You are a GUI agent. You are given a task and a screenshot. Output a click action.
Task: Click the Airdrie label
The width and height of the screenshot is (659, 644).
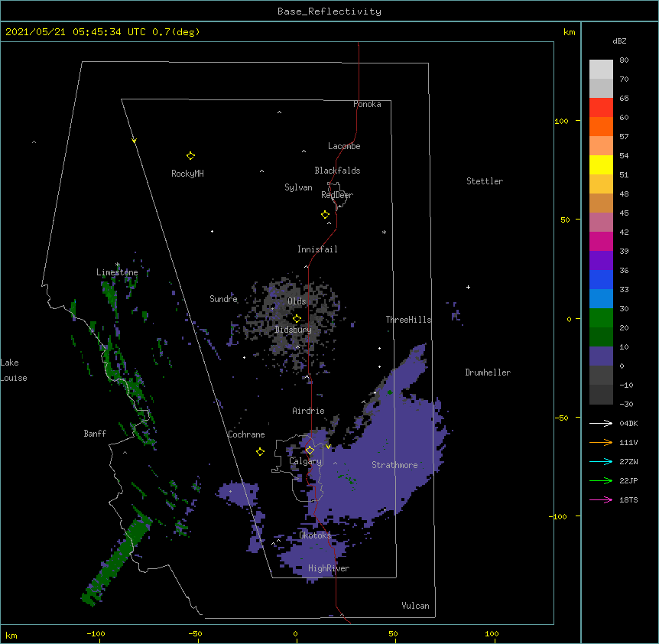click(309, 411)
